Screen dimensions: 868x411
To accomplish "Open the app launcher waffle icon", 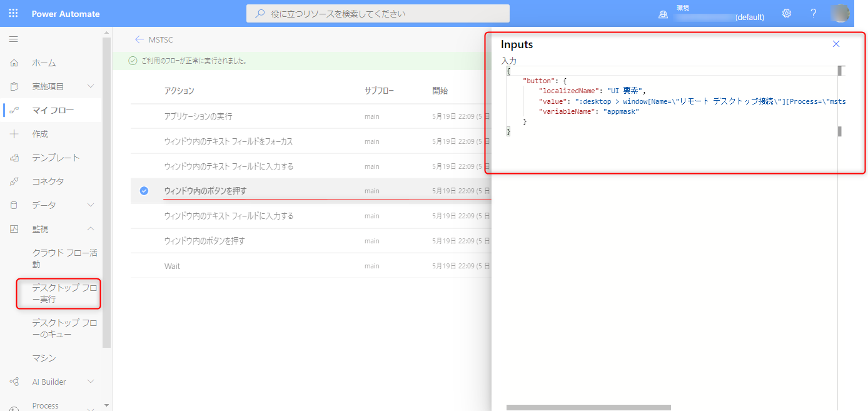I will pyautogui.click(x=13, y=13).
